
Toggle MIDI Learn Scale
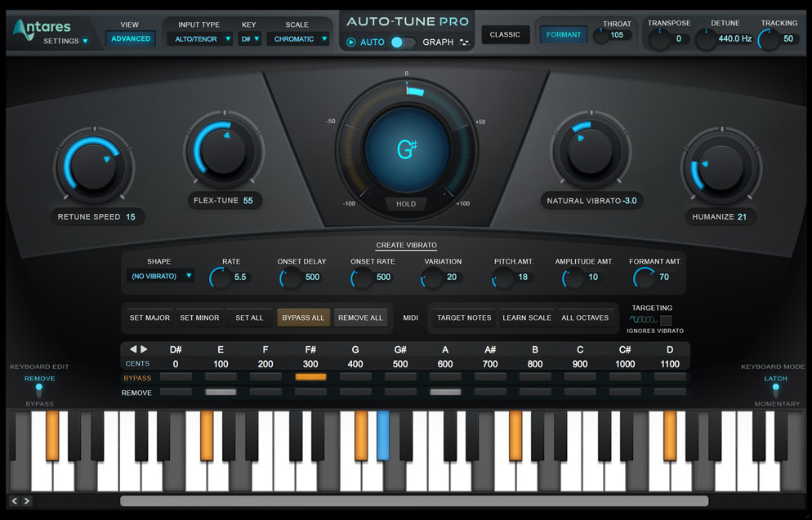pos(527,318)
